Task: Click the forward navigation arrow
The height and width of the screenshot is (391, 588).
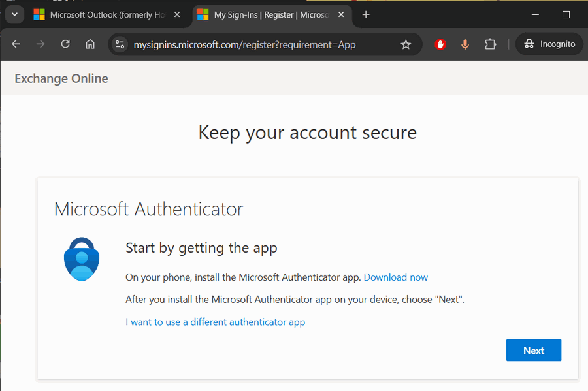Action: 41,44
